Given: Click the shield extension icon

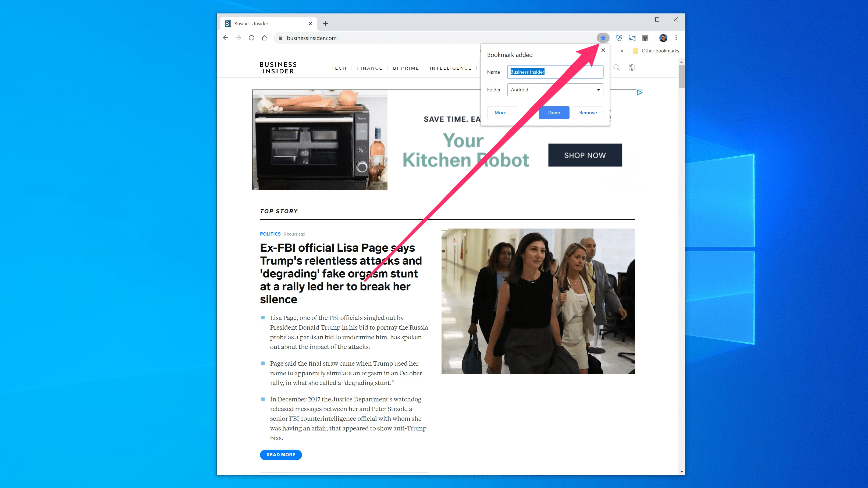Looking at the screenshot, I should 619,38.
